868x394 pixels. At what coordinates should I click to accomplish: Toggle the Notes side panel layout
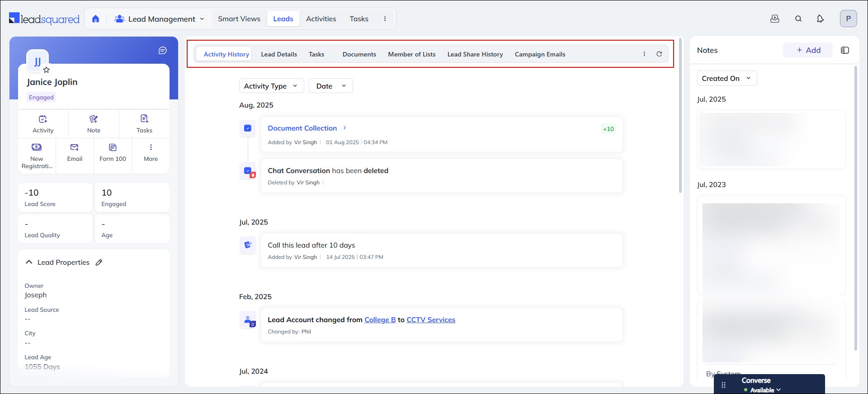[845, 50]
